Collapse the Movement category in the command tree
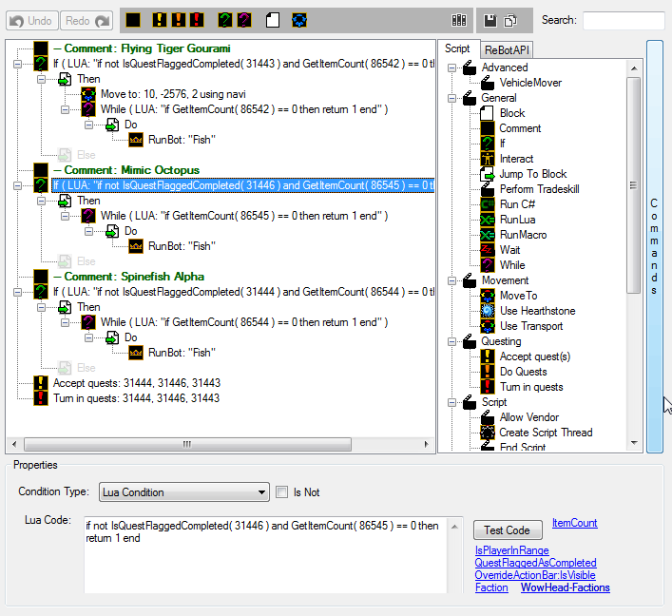 [452, 280]
